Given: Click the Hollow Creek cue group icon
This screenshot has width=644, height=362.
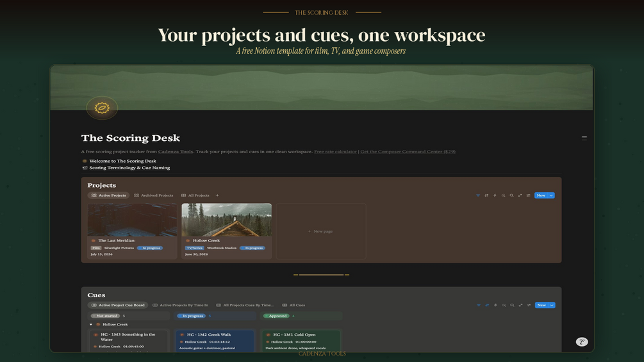Looking at the screenshot, I should [x=98, y=324].
